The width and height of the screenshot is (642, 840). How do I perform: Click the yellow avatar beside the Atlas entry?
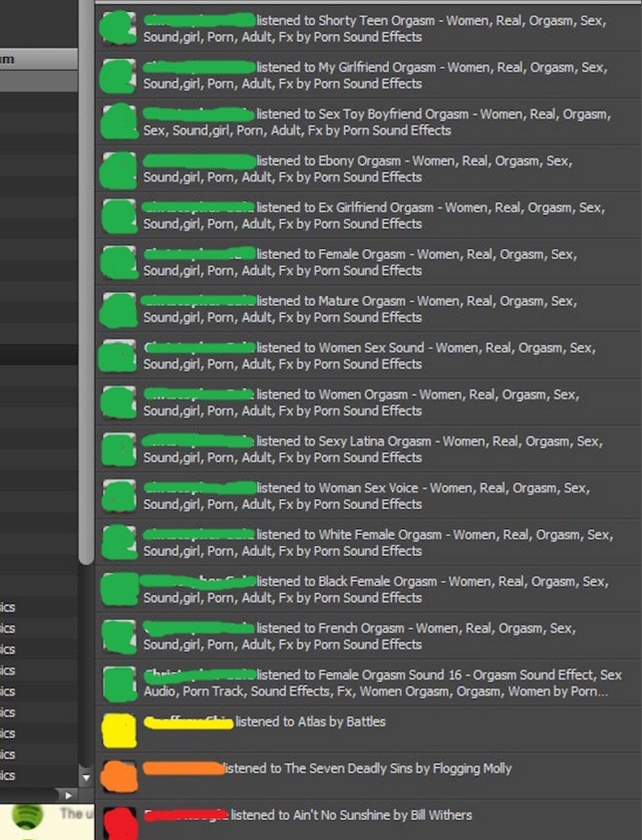(119, 729)
